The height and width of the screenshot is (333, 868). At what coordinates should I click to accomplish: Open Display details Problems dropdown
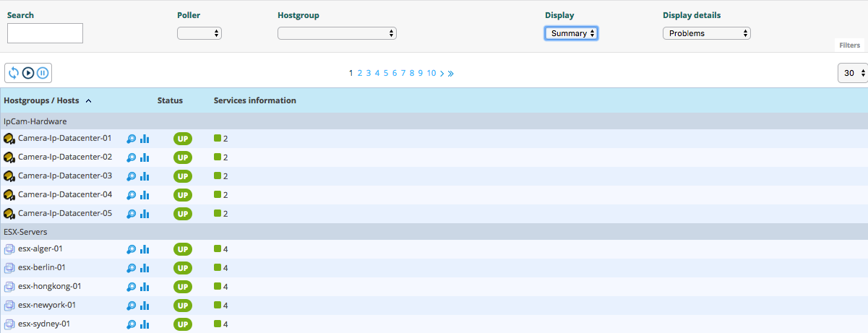pyautogui.click(x=706, y=33)
